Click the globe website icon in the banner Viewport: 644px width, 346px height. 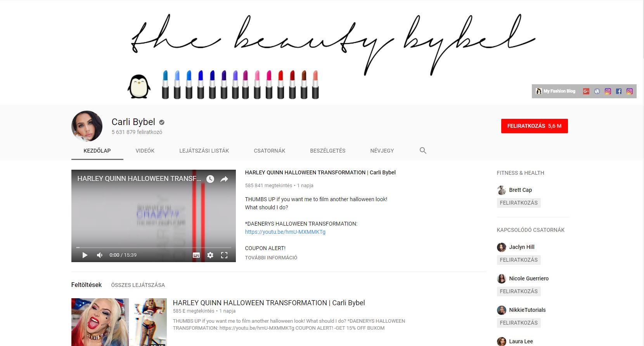tap(597, 91)
